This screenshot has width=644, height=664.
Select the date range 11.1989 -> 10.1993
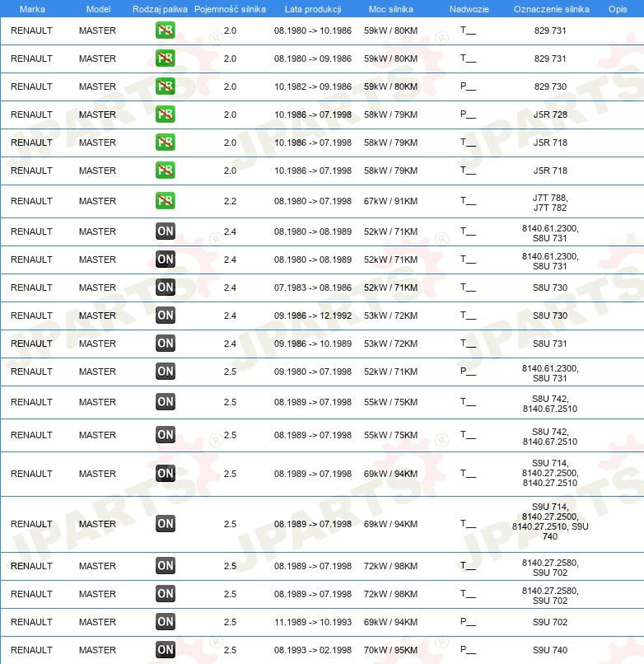point(313,622)
